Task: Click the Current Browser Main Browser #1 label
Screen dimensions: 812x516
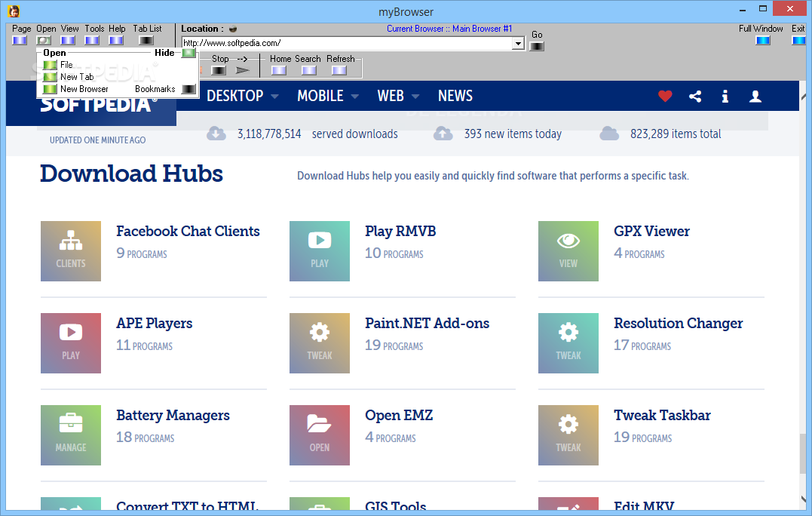Action: coord(449,29)
